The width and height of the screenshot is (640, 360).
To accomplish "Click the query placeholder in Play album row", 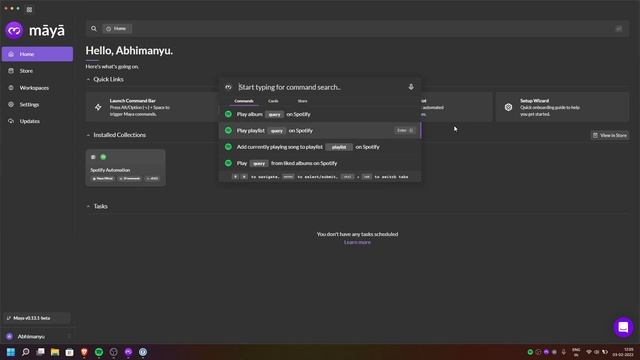I will click(274, 115).
